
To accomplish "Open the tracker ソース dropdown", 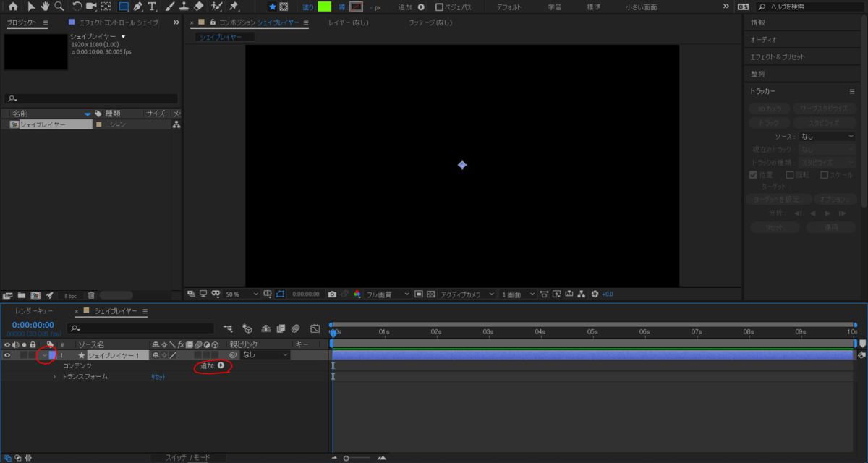I will pyautogui.click(x=827, y=136).
